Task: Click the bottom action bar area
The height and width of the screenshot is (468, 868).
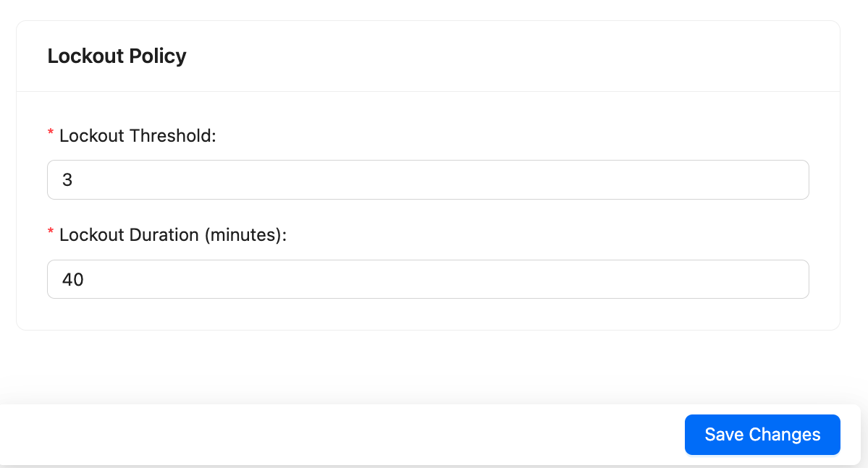Action: [362, 434]
